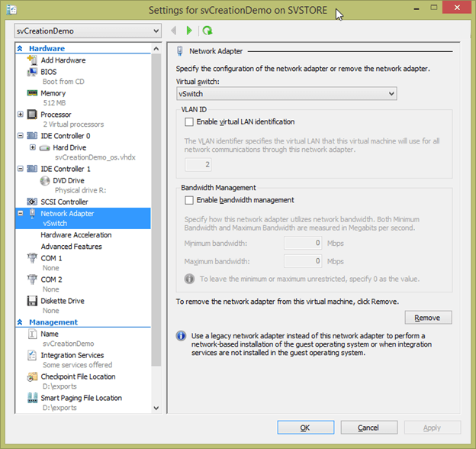Click the Diskette Drive floppy icon

pos(32,301)
